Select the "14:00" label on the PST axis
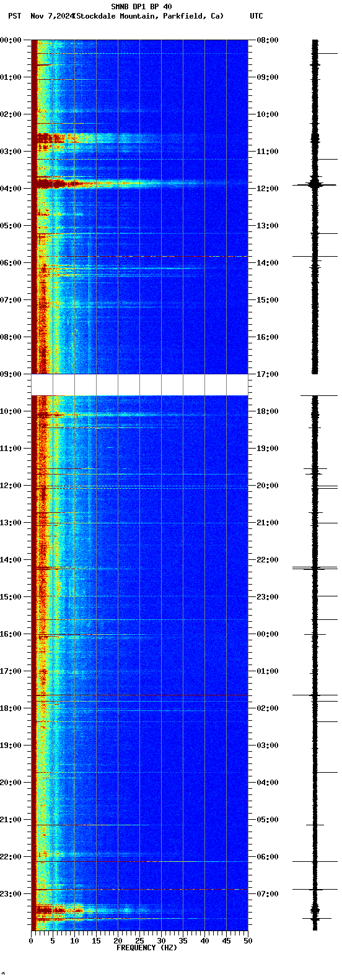 point(11,560)
